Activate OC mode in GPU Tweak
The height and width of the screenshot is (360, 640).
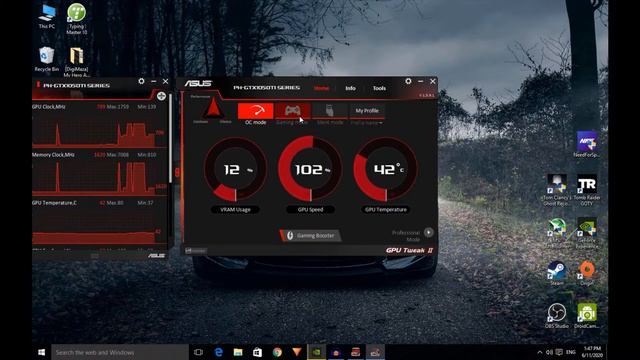point(256,111)
